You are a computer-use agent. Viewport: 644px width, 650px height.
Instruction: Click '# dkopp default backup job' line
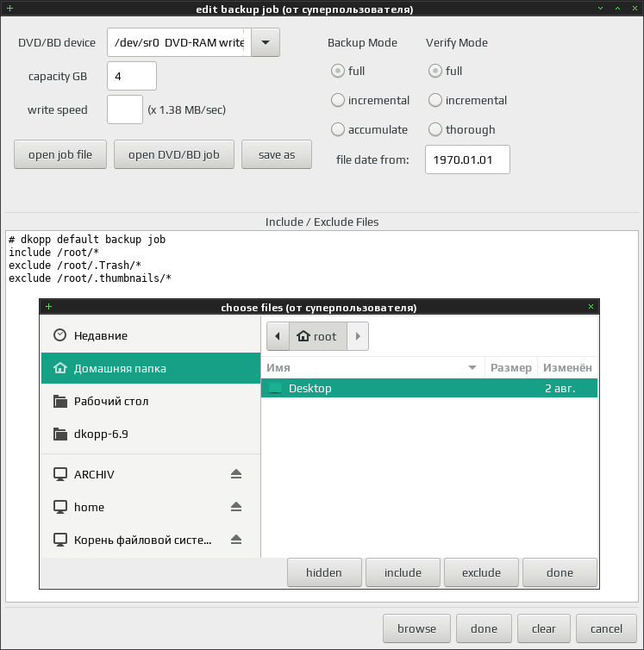pos(87,239)
